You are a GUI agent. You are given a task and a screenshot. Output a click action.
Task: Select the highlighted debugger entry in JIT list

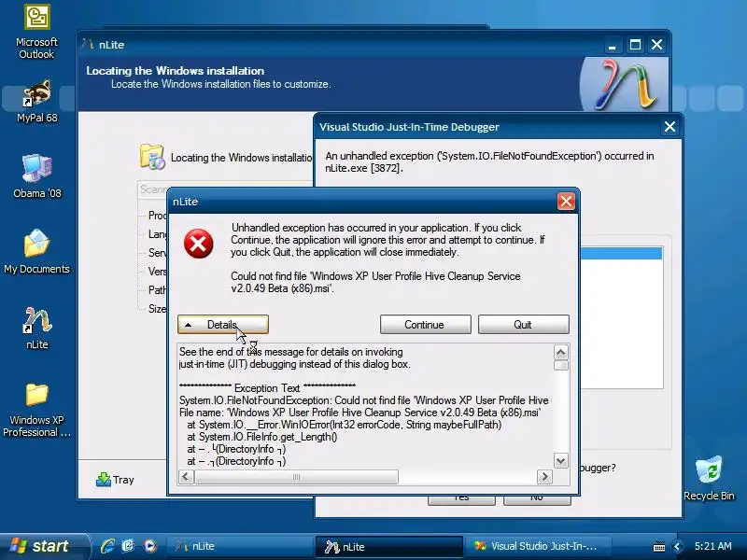621,253
